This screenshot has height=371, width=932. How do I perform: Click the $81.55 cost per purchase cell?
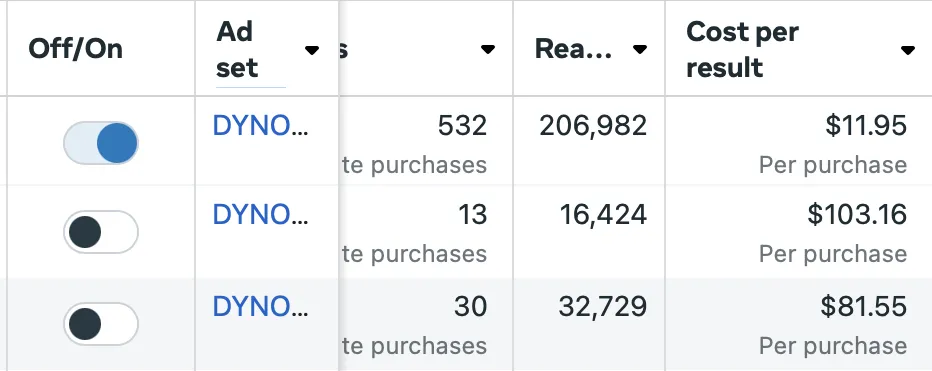(x=799, y=323)
